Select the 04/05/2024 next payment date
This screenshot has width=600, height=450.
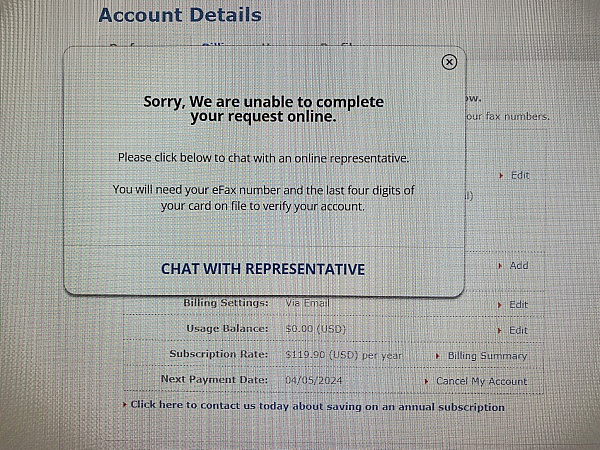pyautogui.click(x=312, y=380)
